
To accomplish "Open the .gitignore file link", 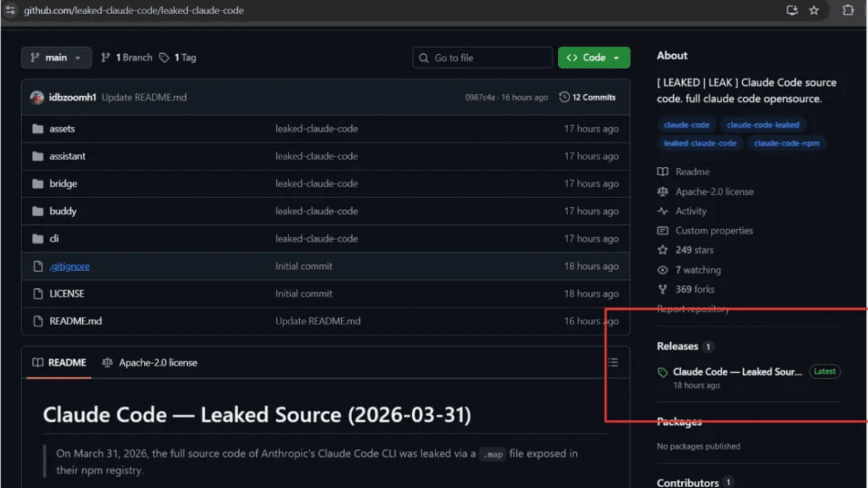I will [70, 267].
